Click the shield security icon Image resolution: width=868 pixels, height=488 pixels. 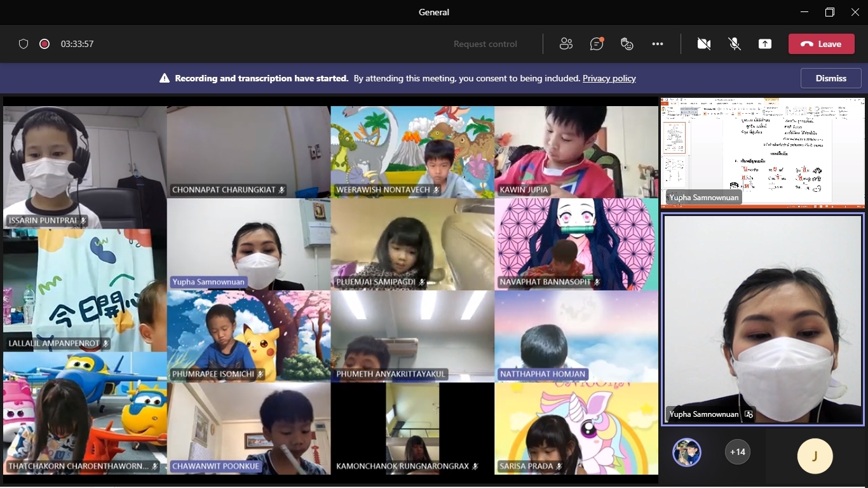(24, 44)
